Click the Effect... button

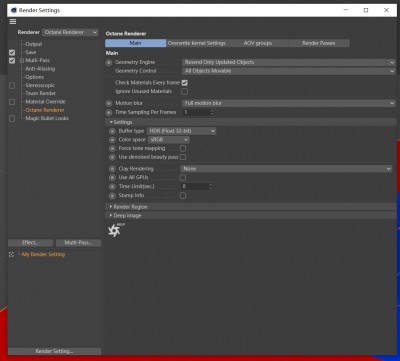pos(30,243)
